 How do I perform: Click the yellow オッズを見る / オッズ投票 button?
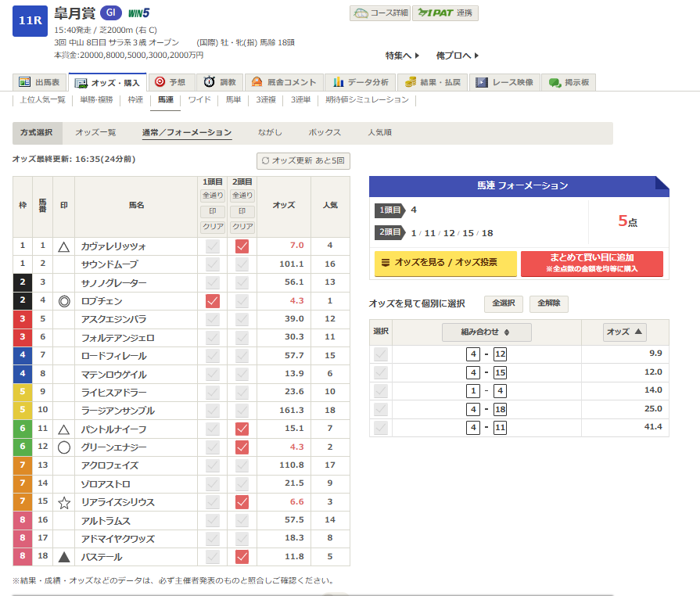[446, 264]
